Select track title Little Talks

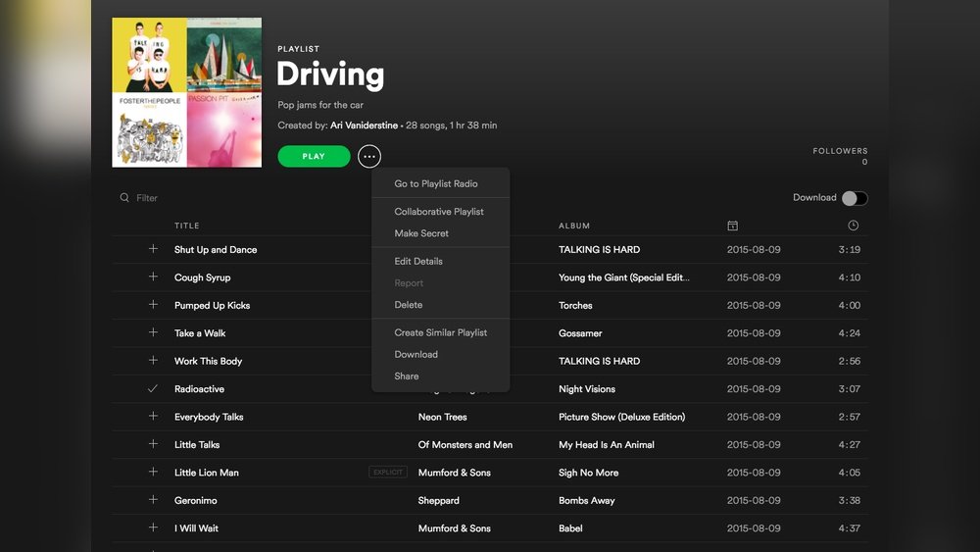(x=197, y=444)
